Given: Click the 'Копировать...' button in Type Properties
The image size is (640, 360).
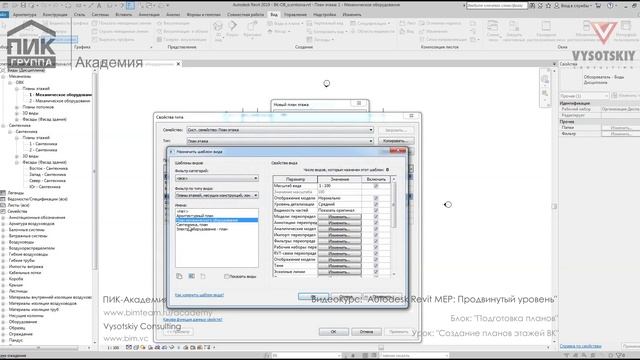Looking at the screenshot, I should click(x=395, y=141).
